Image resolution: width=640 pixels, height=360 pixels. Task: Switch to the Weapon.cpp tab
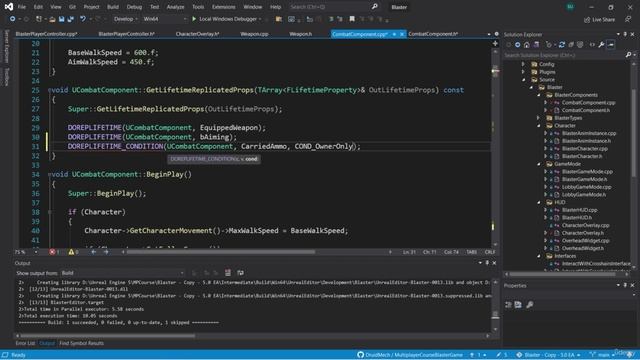point(254,34)
